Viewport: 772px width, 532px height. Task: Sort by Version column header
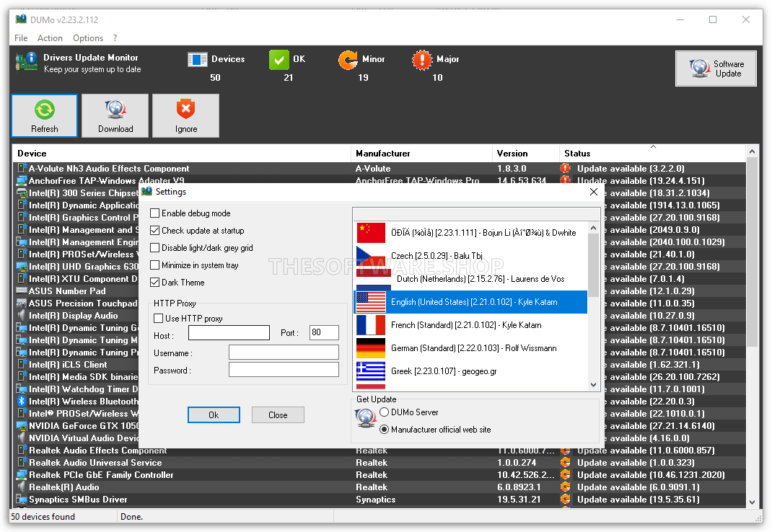tap(525, 154)
